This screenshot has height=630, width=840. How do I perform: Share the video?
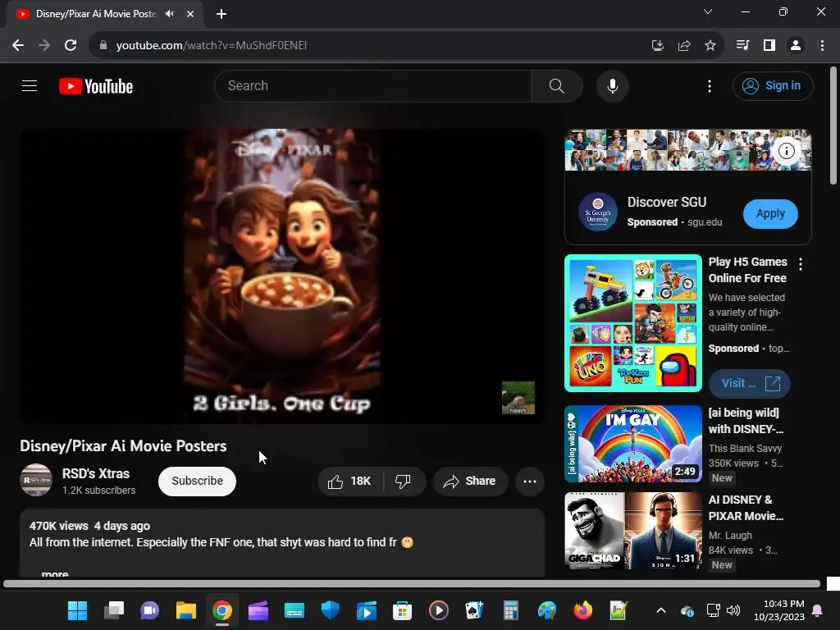[x=470, y=481]
